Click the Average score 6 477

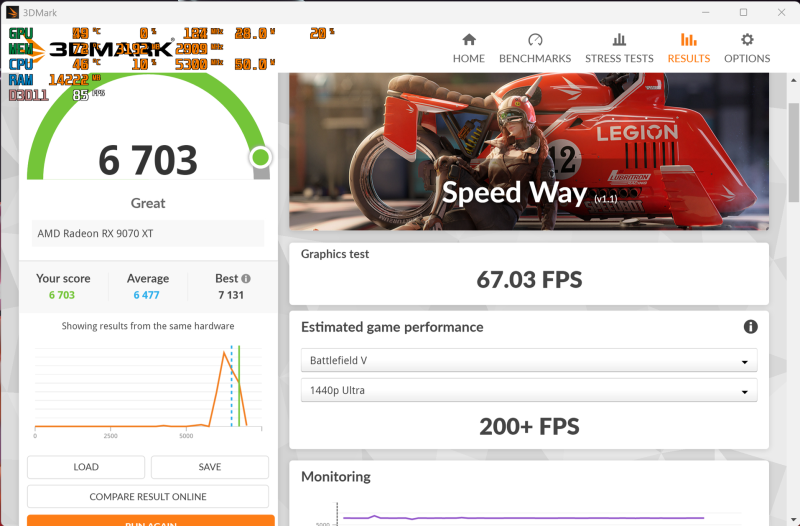tap(146, 295)
